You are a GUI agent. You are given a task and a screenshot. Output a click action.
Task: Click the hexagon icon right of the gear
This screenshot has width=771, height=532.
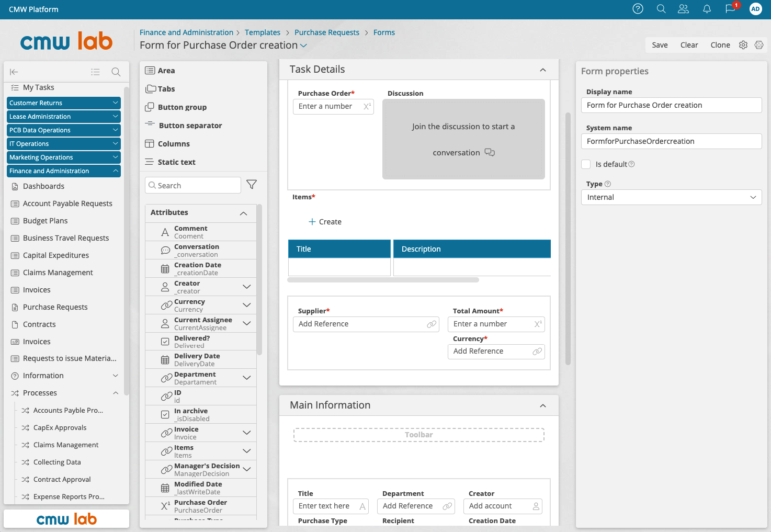pyautogui.click(x=759, y=45)
